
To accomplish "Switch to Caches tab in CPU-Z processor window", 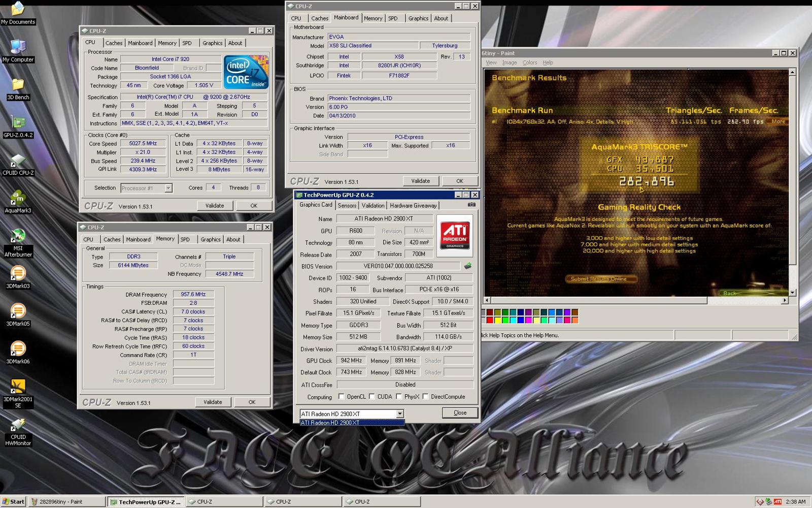I will coord(114,43).
